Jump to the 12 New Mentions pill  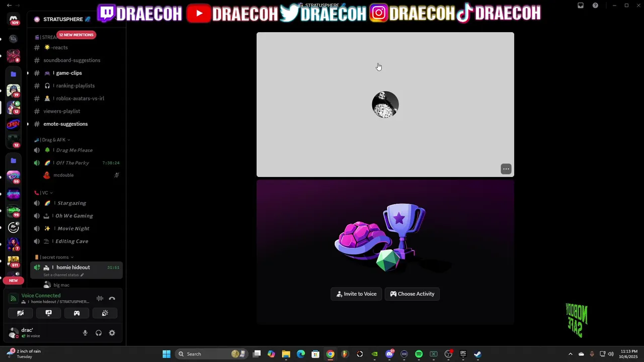coord(76,35)
